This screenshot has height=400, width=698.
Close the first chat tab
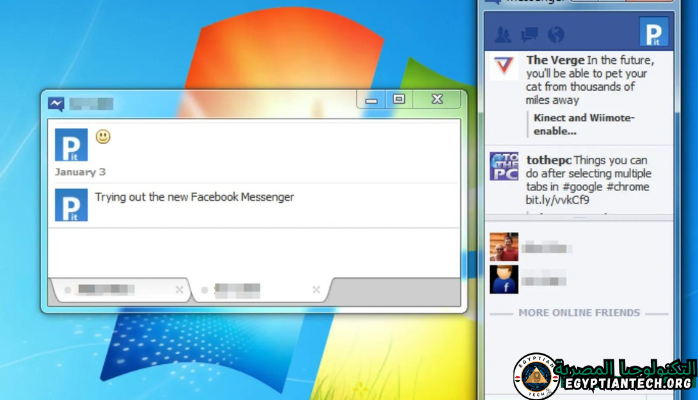179,290
